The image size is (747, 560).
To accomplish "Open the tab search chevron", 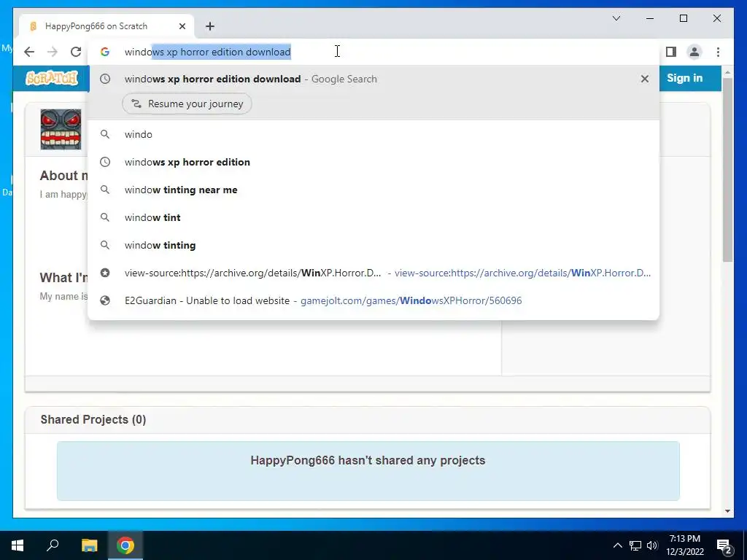I will click(616, 18).
